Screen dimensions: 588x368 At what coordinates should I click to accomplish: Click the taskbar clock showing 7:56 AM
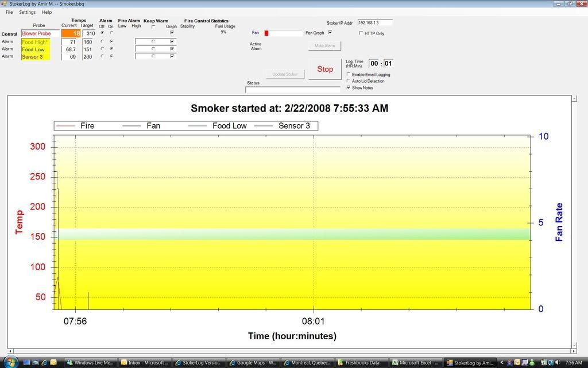point(574,363)
